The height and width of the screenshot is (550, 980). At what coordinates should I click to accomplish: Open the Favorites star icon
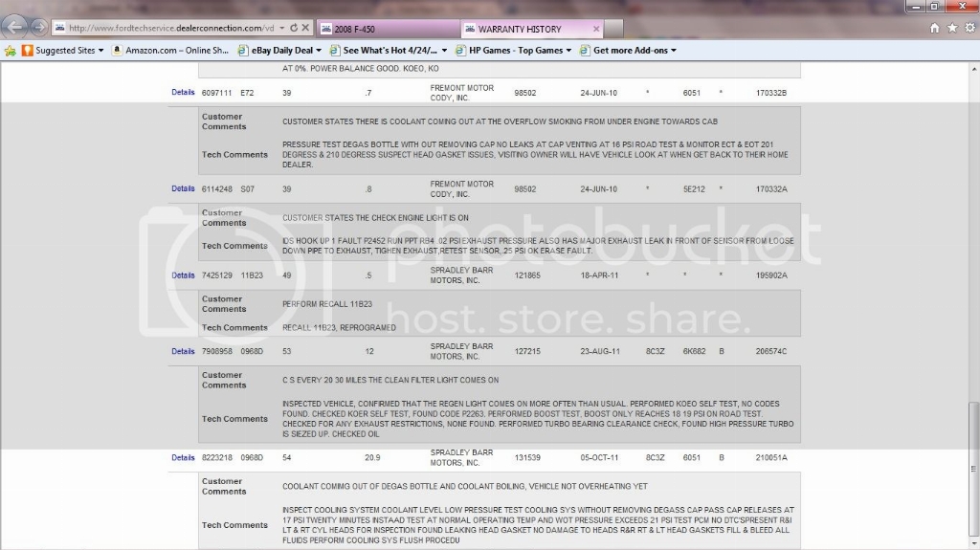[952, 28]
